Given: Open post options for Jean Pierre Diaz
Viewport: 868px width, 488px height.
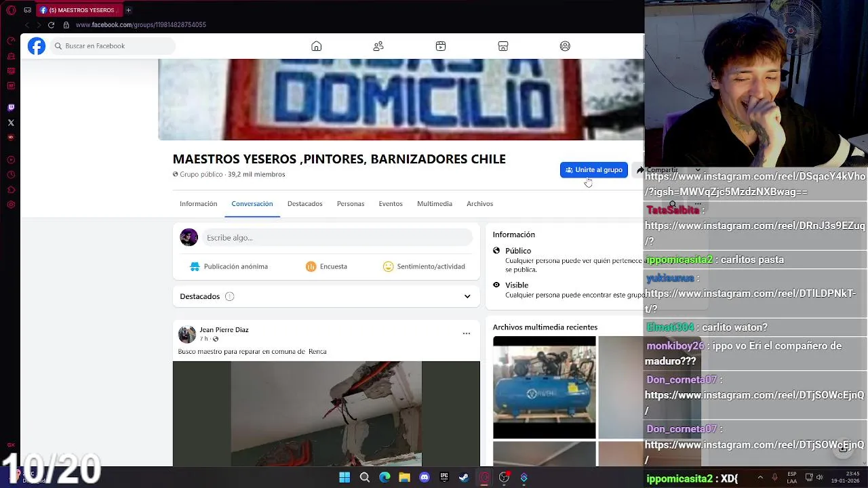Looking at the screenshot, I should 467,333.
